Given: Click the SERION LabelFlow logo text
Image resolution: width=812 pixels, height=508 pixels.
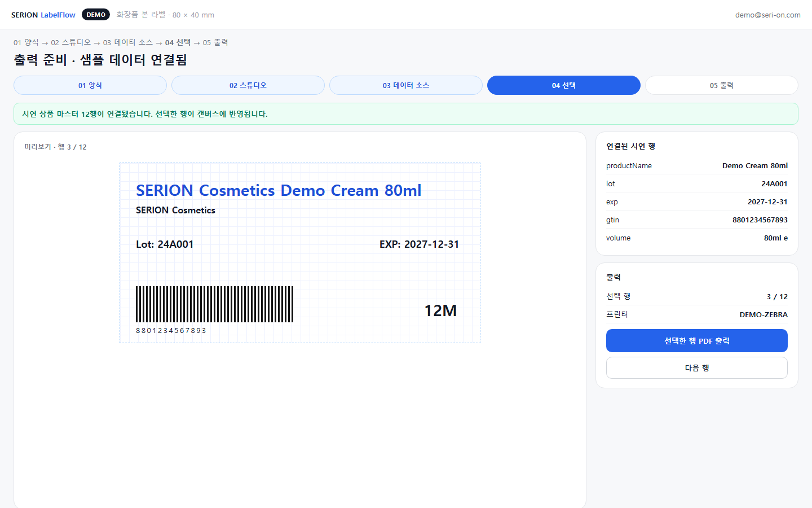Looking at the screenshot, I should click(x=43, y=15).
